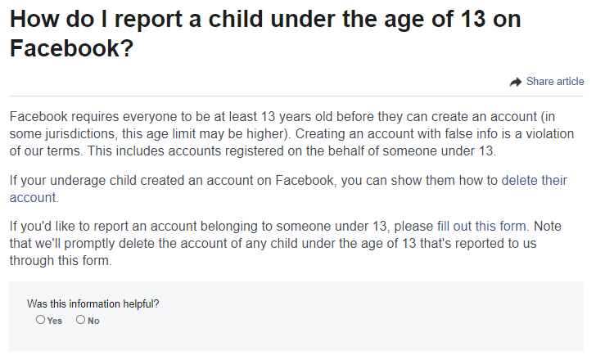
Task: Click the divider line below Share article
Action: pos(296,96)
